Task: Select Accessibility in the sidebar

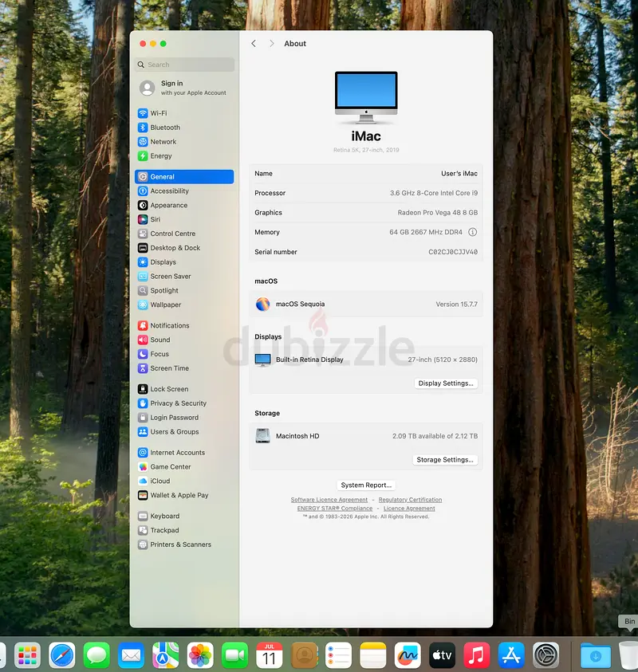Action: (x=184, y=191)
